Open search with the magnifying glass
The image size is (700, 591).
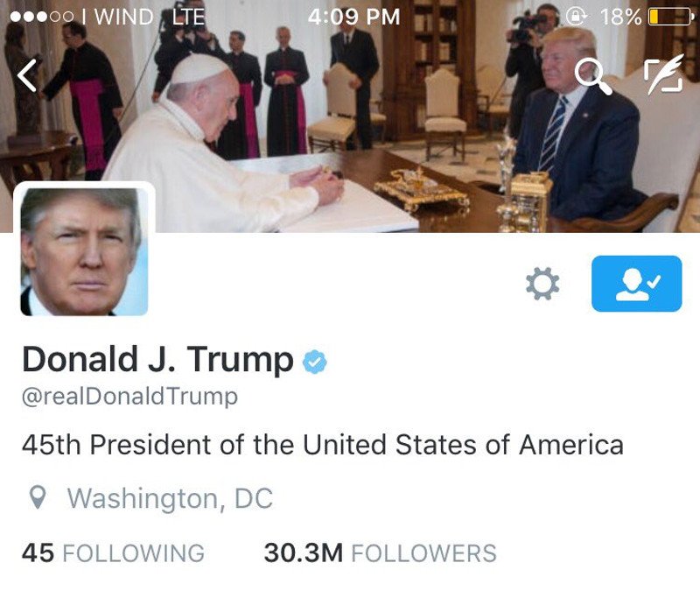(x=593, y=77)
